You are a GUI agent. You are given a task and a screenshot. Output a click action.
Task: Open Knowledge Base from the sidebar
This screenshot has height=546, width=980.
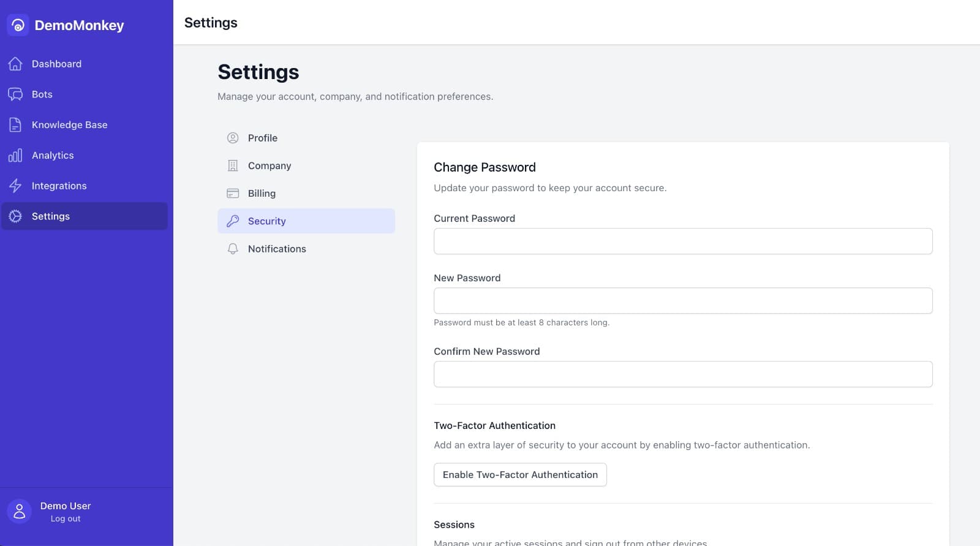[85, 125]
